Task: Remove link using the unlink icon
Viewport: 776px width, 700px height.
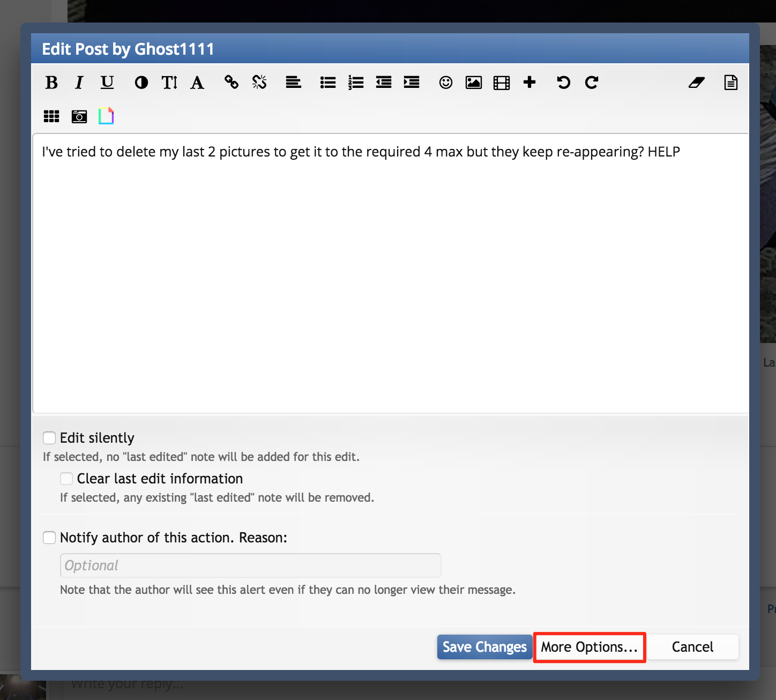Action: tap(259, 83)
